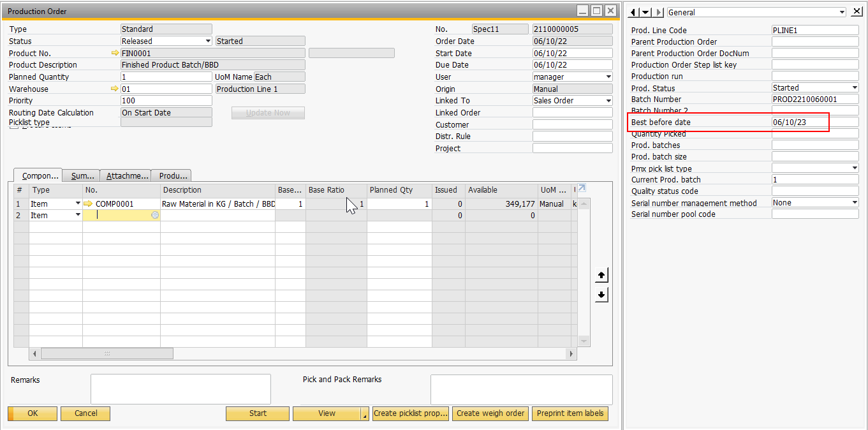Screen dimensions: 868x430
Task: Click the Priority field showing 100
Action: coord(166,101)
